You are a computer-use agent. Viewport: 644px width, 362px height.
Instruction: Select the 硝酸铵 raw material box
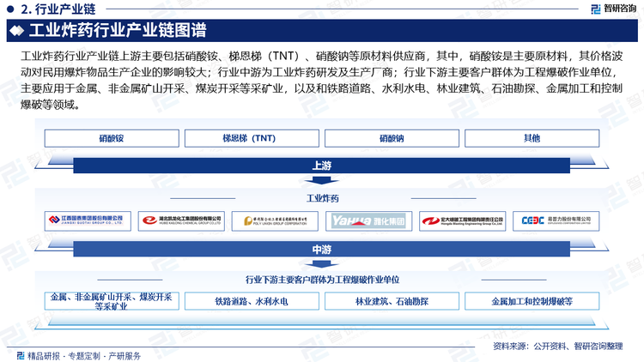point(112,138)
